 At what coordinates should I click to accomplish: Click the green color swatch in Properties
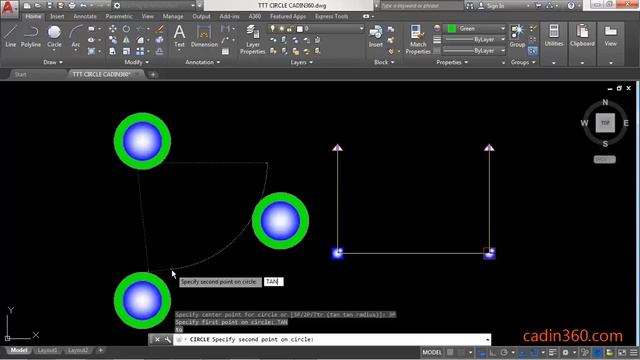451,29
